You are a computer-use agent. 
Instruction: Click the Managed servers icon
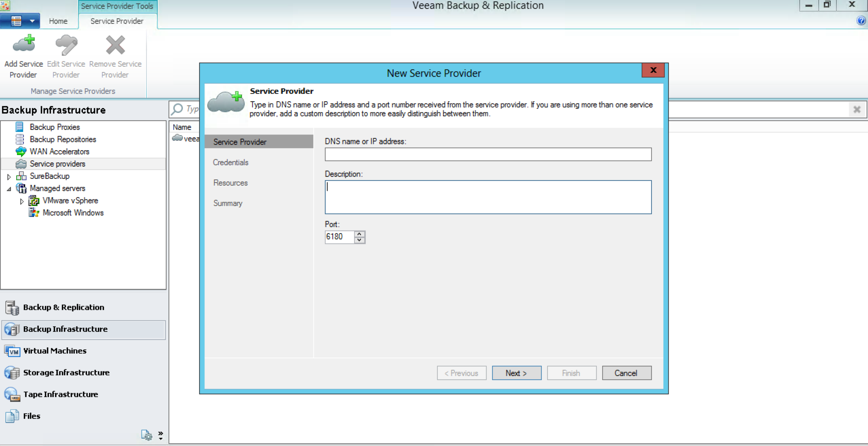(21, 188)
